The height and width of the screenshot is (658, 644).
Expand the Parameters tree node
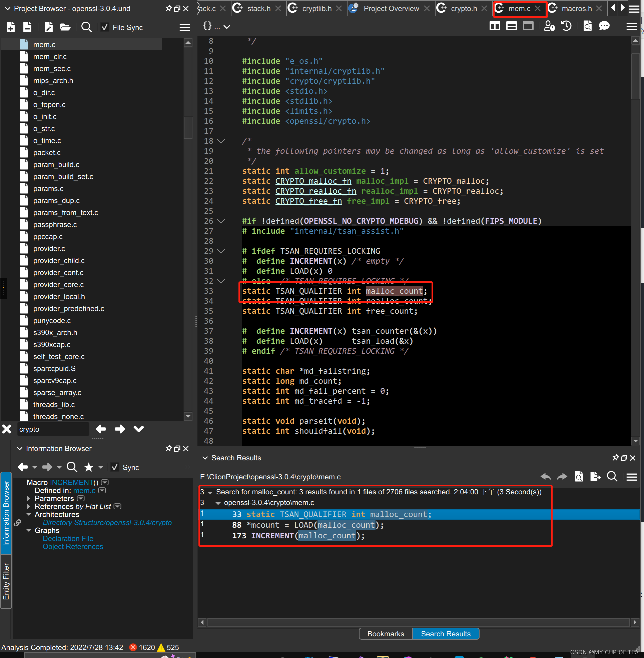(29, 498)
